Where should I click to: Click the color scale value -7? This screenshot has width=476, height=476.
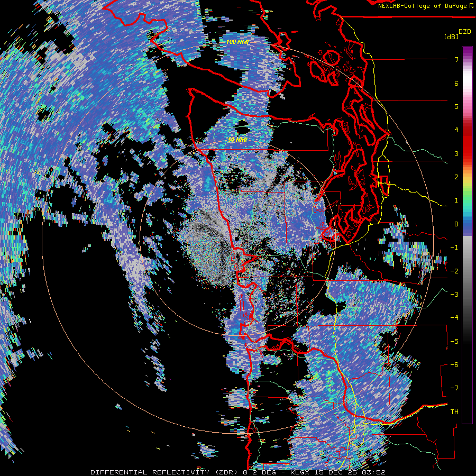point(454,388)
